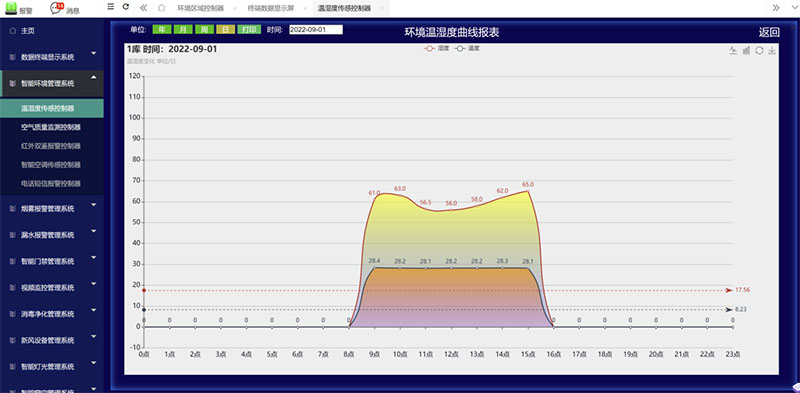Image resolution: width=800 pixels, height=393 pixels.
Task: Click the date field showing 2022-09-01
Action: [316, 30]
